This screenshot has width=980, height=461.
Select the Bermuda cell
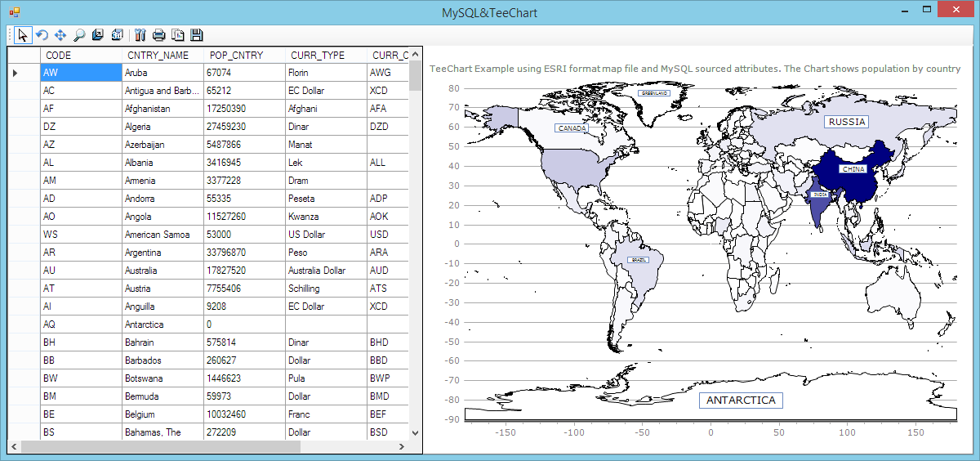pos(163,396)
